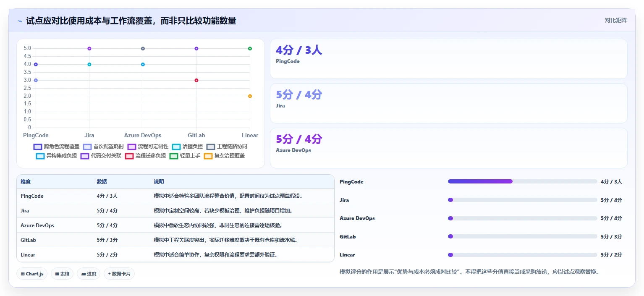The image size is (644, 296).
Task: Toggle the 首次配置耗时 legend item
Action: 104,147
